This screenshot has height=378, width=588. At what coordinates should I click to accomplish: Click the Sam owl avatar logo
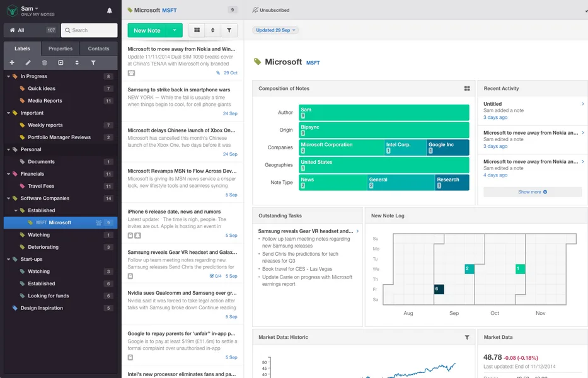[x=13, y=11]
